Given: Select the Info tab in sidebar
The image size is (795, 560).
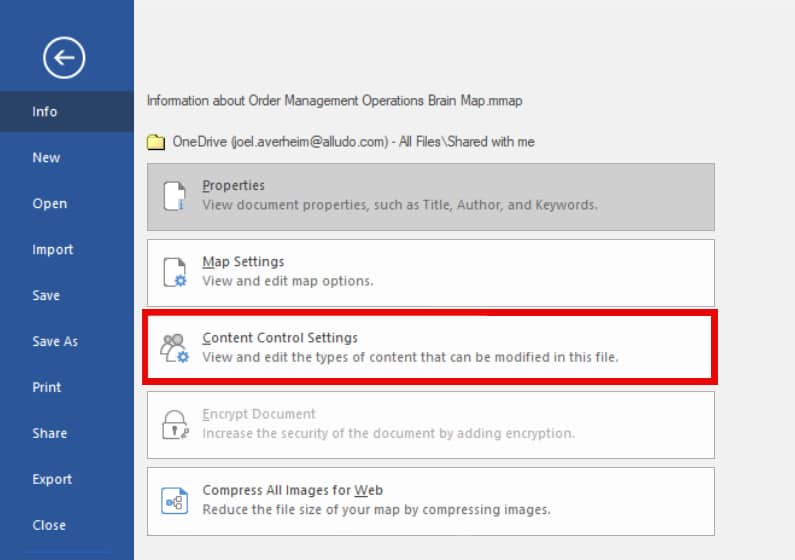Looking at the screenshot, I should [x=45, y=112].
